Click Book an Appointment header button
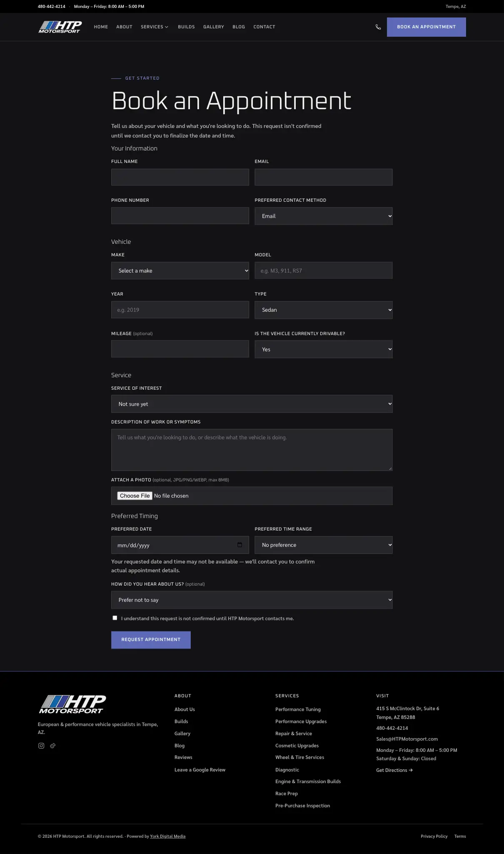 427,27
